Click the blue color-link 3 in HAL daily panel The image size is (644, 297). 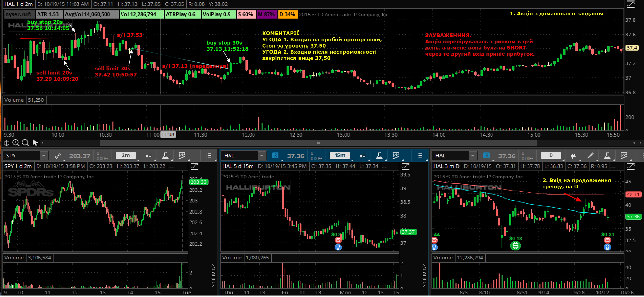point(486,156)
